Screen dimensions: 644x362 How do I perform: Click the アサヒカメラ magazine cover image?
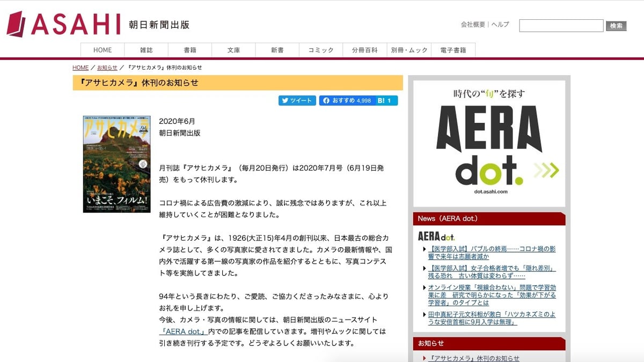pyautogui.click(x=116, y=164)
